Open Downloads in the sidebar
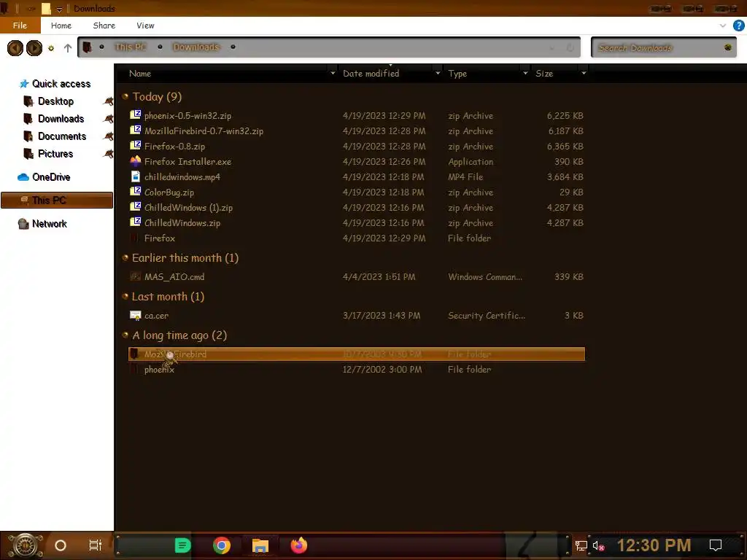 click(x=61, y=119)
